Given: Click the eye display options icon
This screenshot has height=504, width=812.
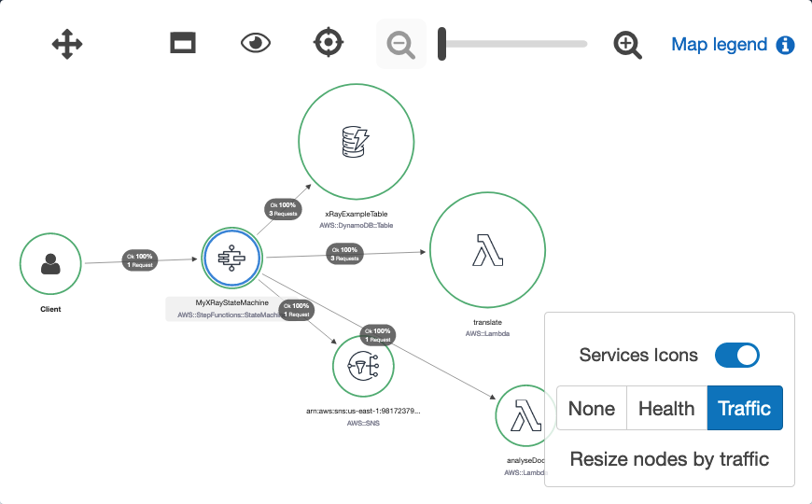Looking at the screenshot, I should click(x=256, y=43).
